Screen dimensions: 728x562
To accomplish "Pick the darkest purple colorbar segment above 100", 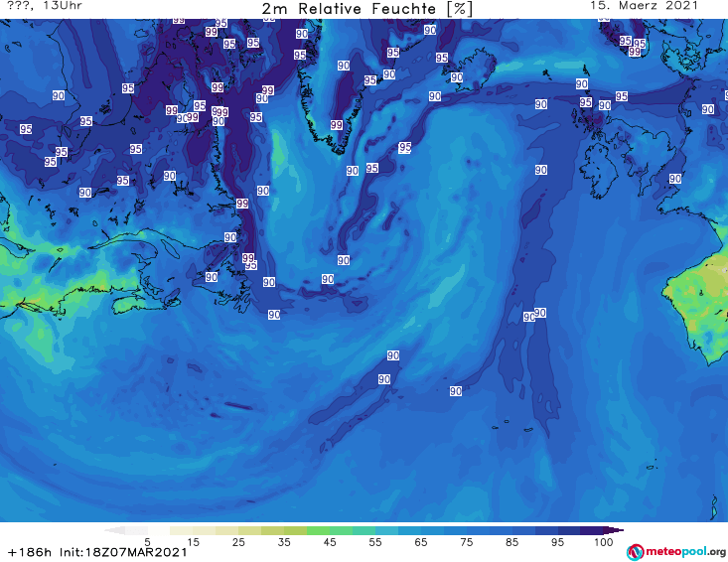I will pyautogui.click(x=592, y=530).
